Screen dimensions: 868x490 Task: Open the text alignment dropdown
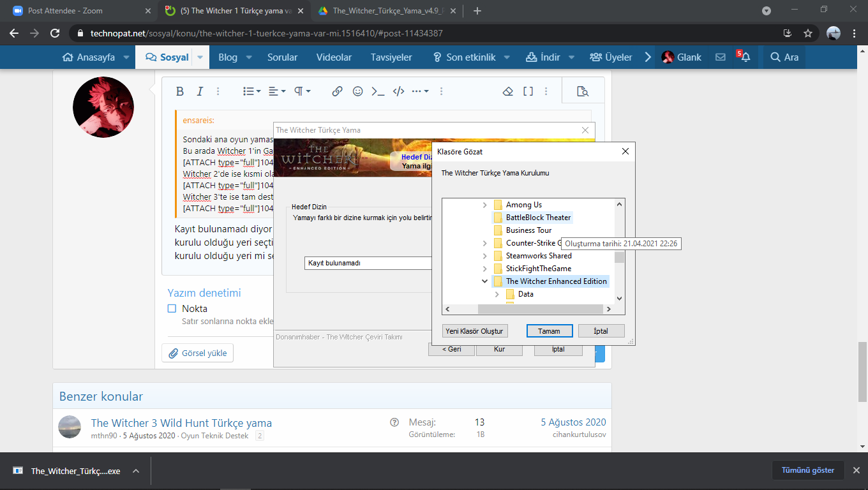277,91
